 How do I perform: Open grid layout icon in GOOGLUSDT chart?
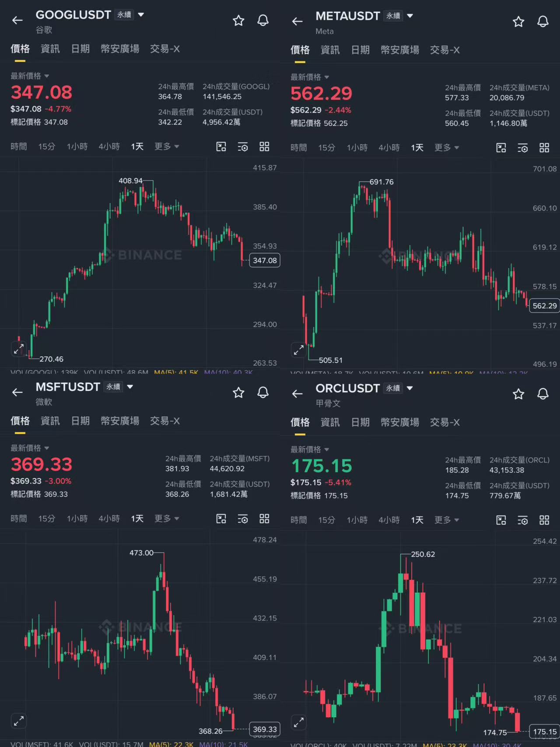tap(264, 147)
